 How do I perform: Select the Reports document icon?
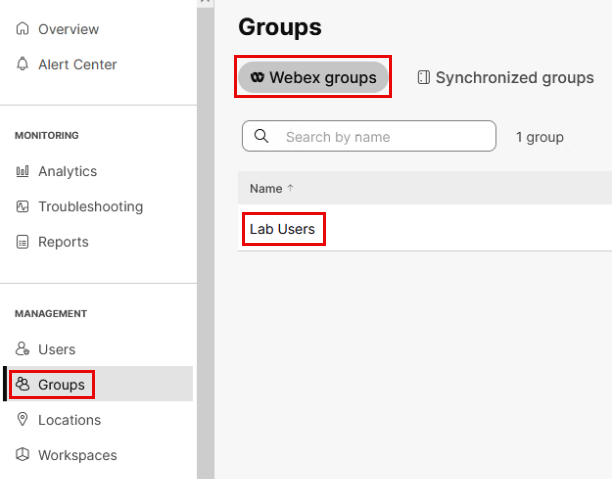23,242
